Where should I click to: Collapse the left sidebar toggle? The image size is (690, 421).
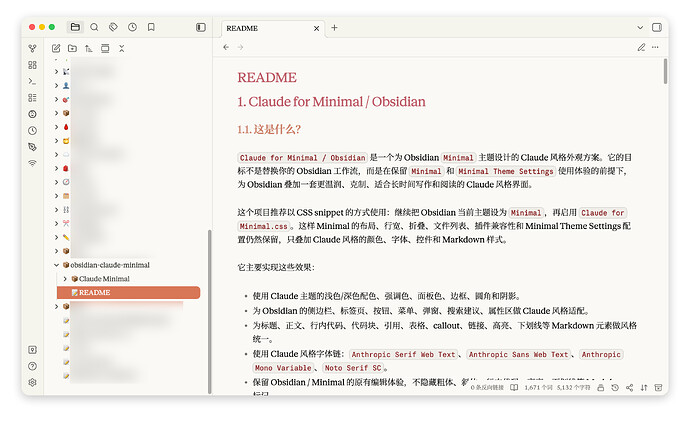click(201, 27)
